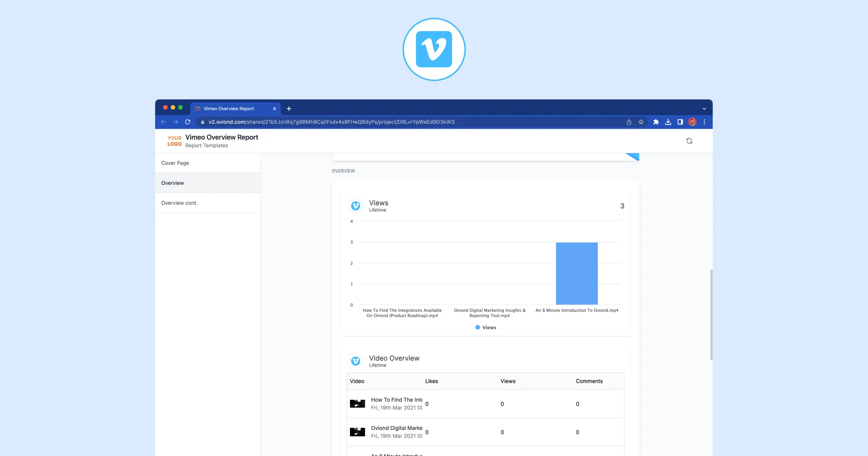Click the Views widget title
The height and width of the screenshot is (456, 868).
coord(378,203)
